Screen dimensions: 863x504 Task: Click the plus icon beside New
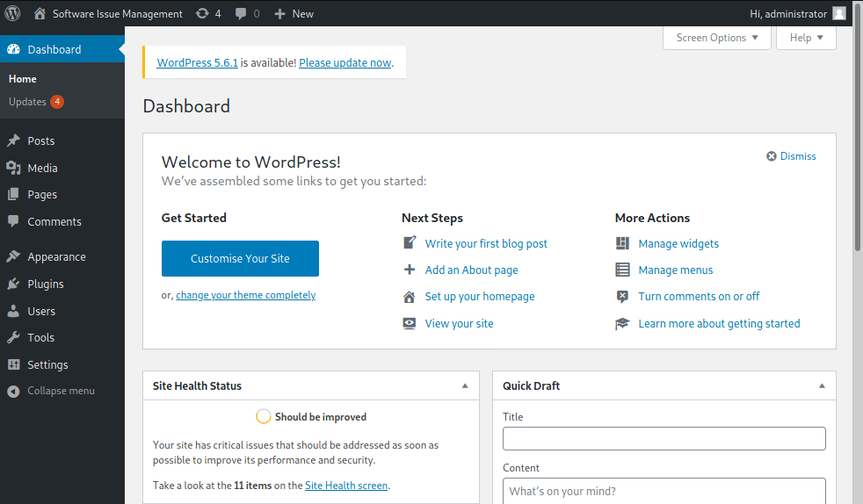[279, 14]
